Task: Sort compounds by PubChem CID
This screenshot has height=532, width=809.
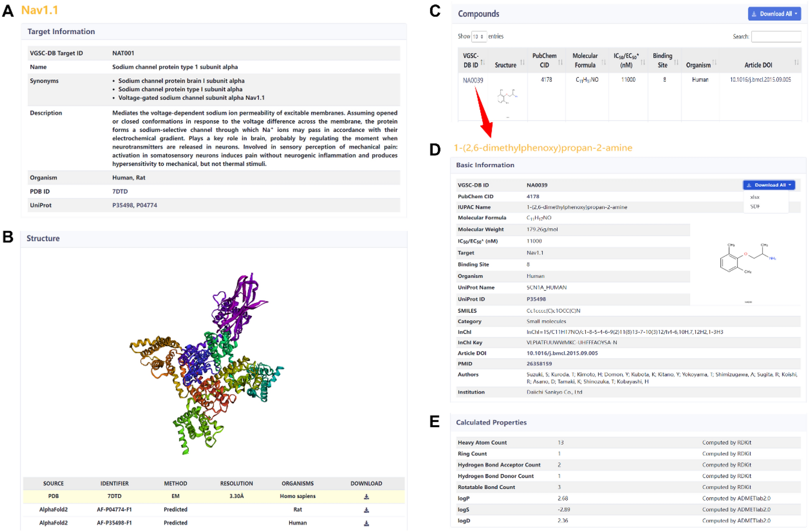Action: pyautogui.click(x=560, y=62)
